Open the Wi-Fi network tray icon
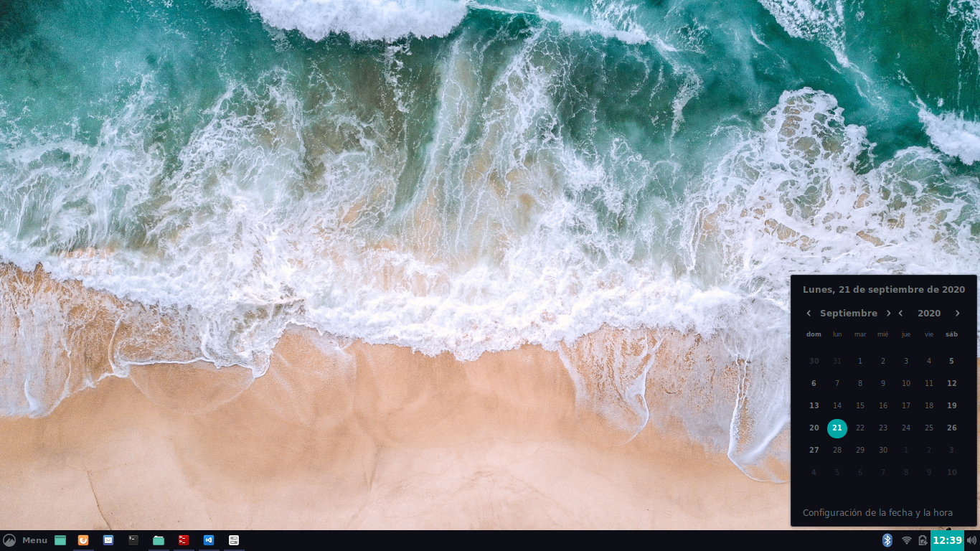The image size is (980, 551). coord(906,540)
